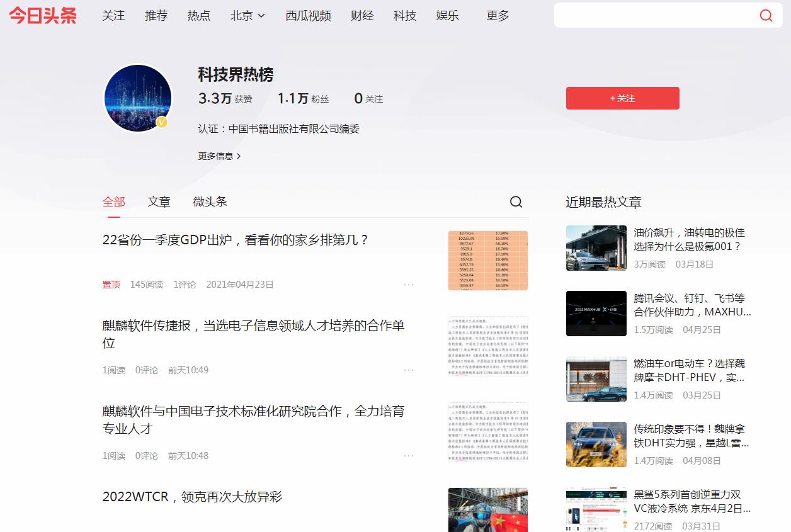
Task: Open the ellipsis menu on the GDP article
Action: pos(409,284)
